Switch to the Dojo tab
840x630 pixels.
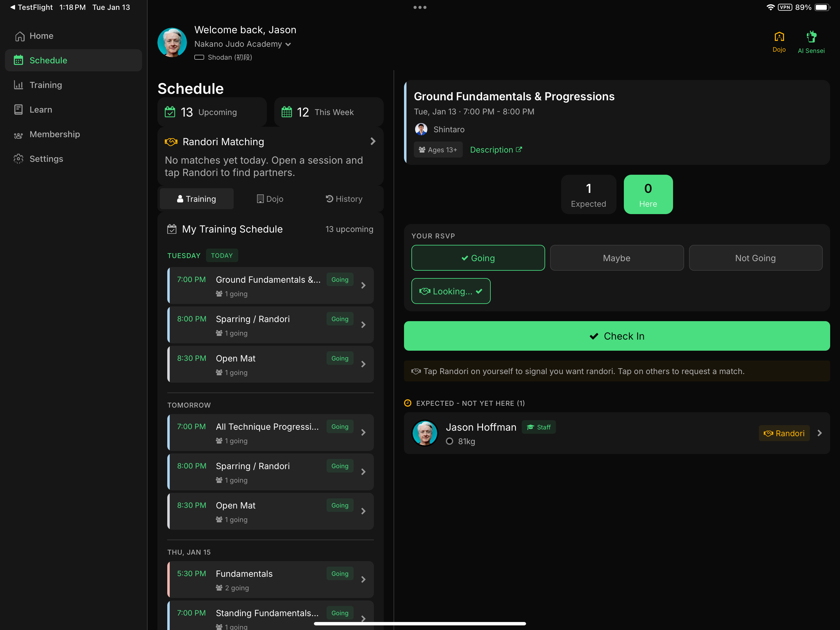(x=270, y=199)
